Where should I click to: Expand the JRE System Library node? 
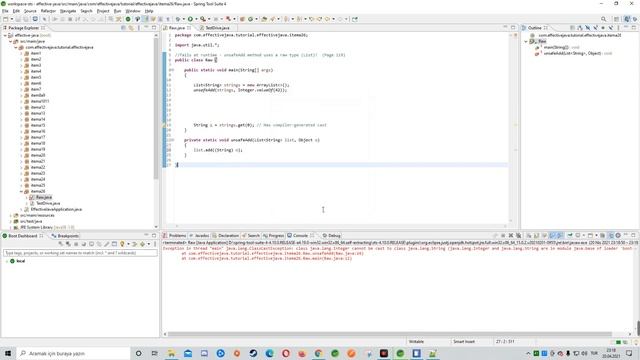(11, 227)
